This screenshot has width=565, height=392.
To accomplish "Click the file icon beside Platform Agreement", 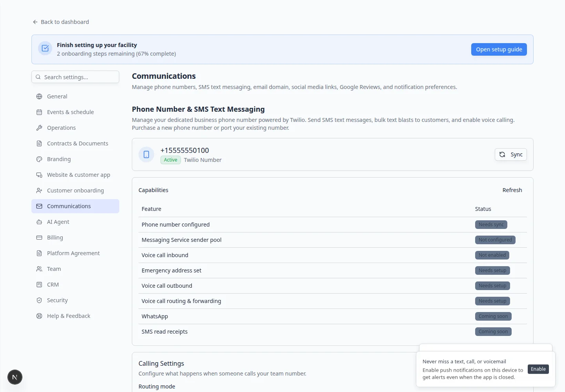I will click(x=39, y=253).
